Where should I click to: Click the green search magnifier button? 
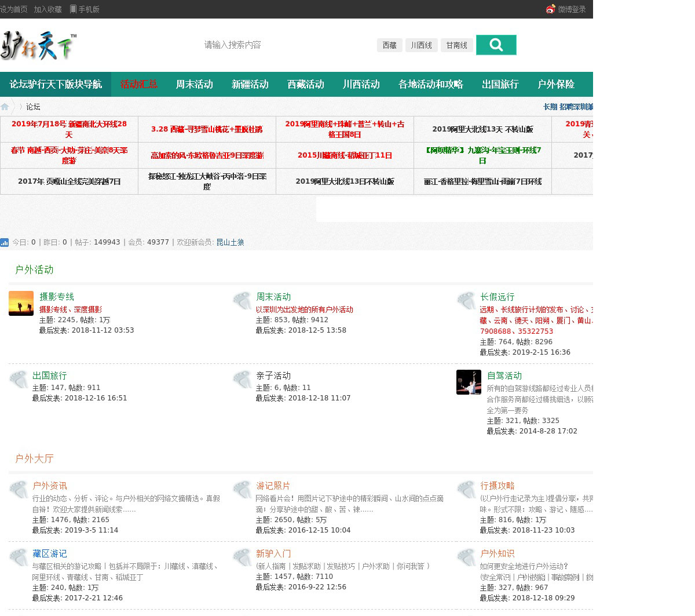(x=496, y=45)
